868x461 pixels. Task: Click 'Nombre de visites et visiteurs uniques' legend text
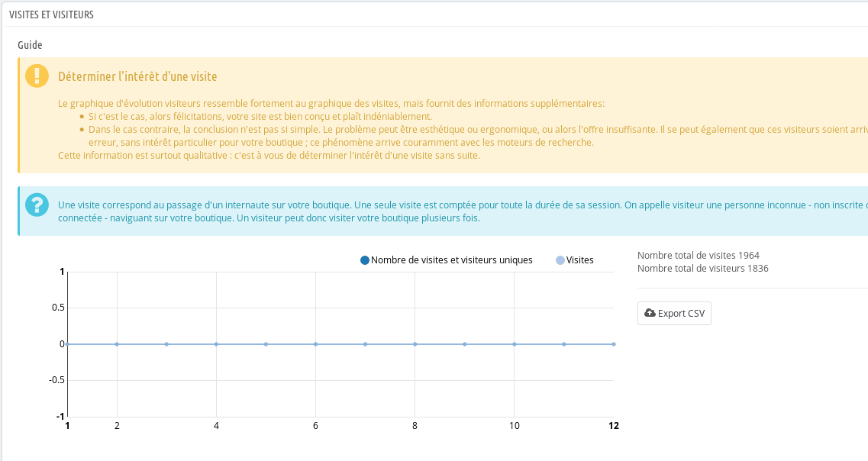point(452,260)
